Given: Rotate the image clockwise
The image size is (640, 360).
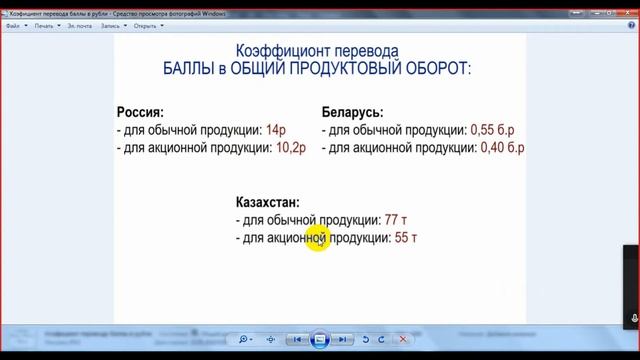Looking at the screenshot, I should coord(381,339).
